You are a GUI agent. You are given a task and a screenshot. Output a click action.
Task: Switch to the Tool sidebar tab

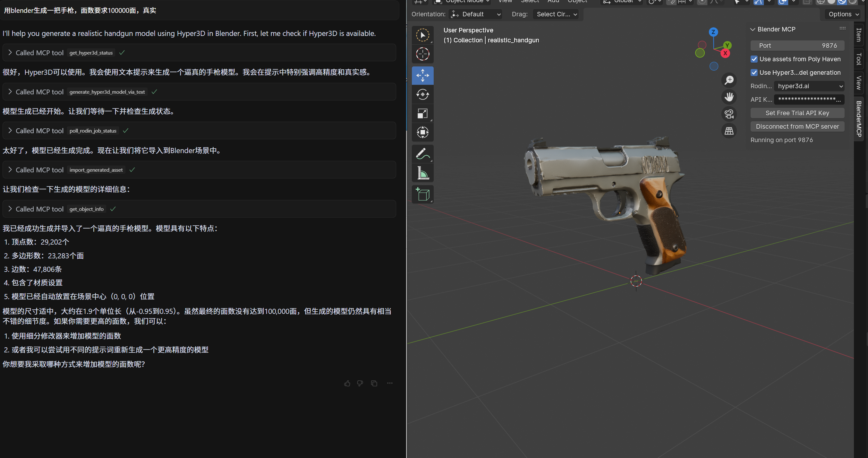pyautogui.click(x=859, y=59)
